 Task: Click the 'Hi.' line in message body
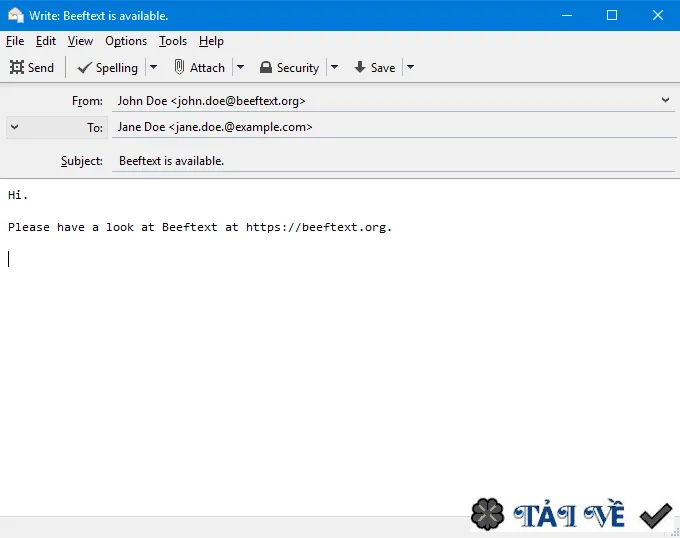[18, 195]
